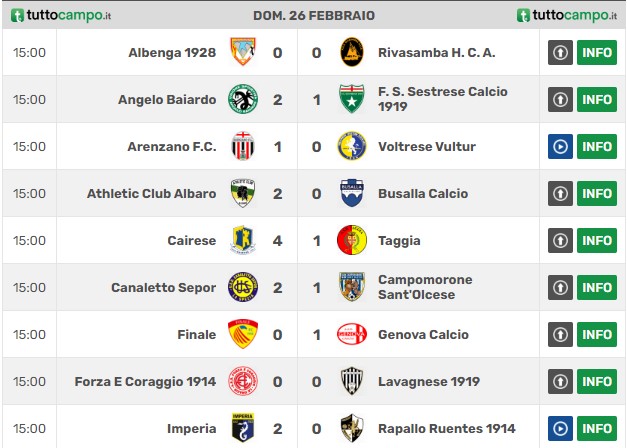The image size is (627, 448).
Task: Click the Angelo Baiardo green circular logo
Action: 243,99
